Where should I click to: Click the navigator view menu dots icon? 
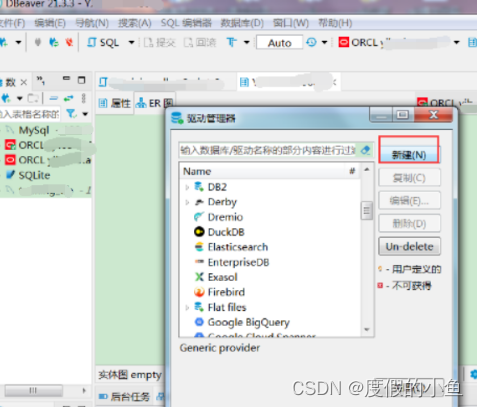click(83, 98)
